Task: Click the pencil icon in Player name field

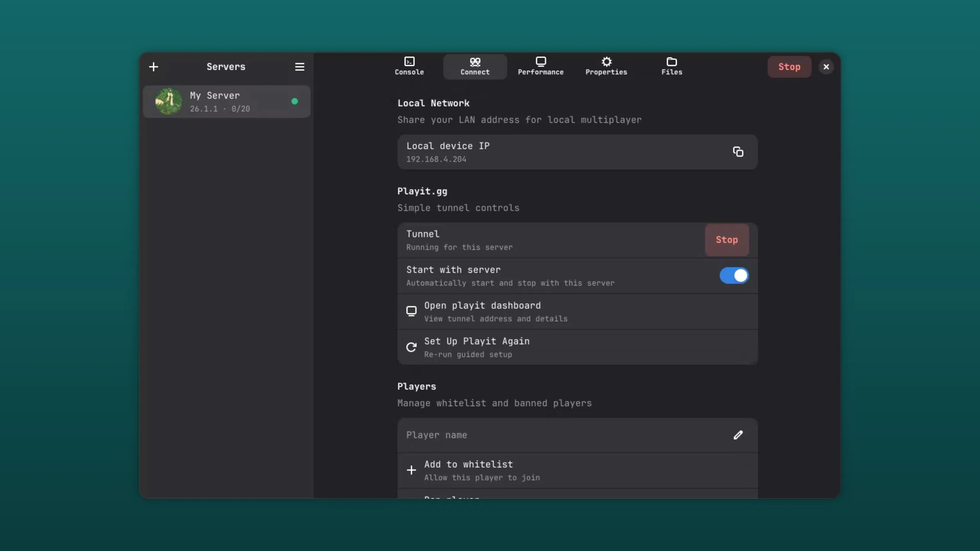Action: coord(738,435)
